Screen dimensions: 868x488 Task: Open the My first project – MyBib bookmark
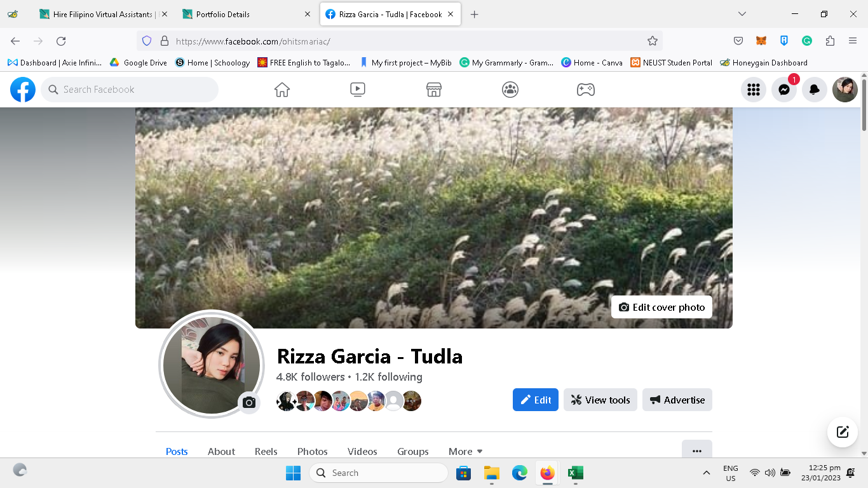click(405, 62)
